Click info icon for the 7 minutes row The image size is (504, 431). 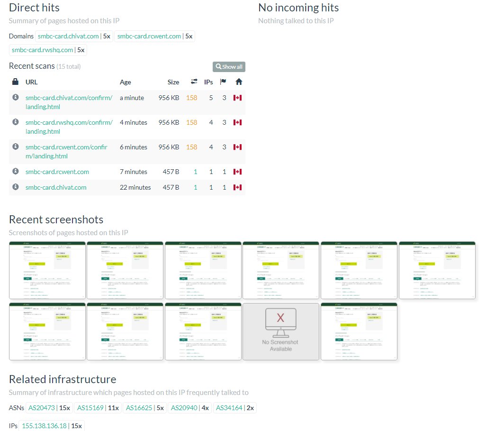16,171
